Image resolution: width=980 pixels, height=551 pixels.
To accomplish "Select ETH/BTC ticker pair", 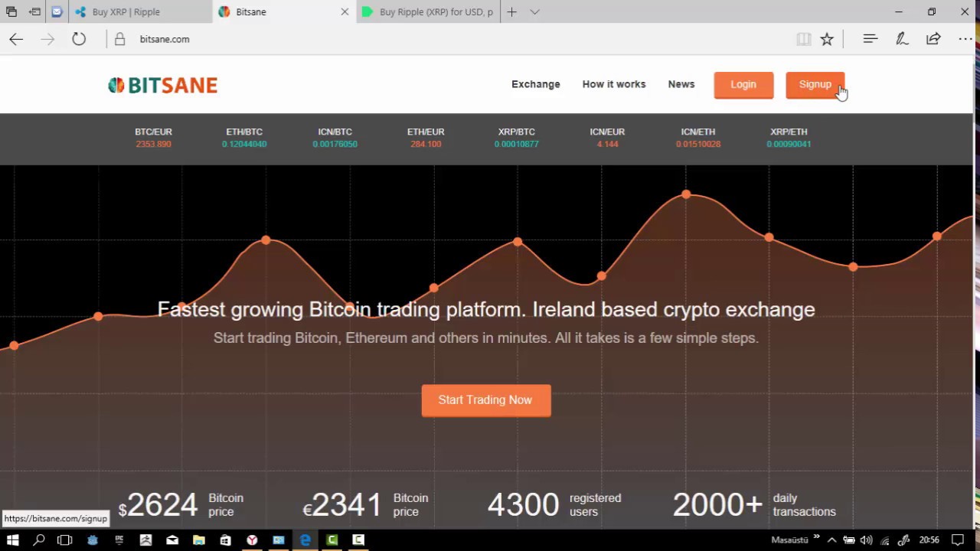I will click(244, 138).
